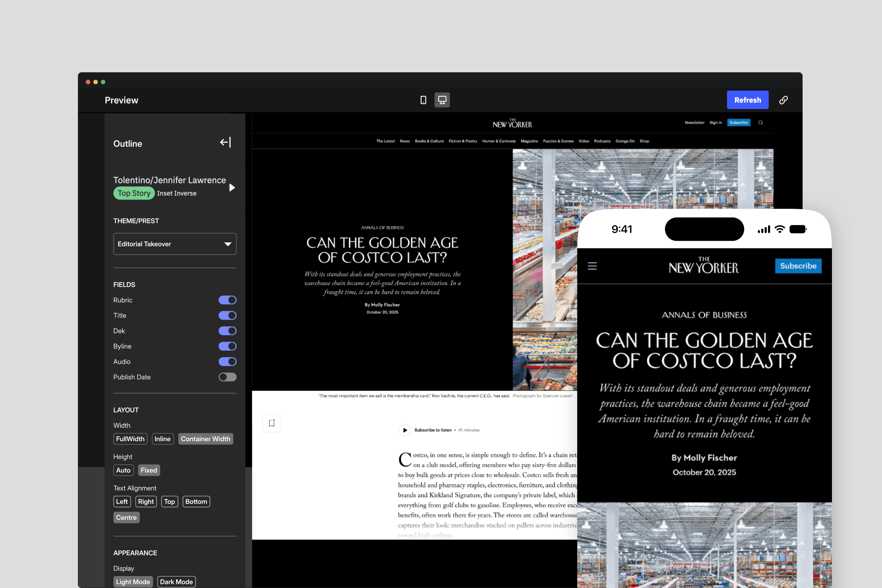Screen dimensions: 882x588
Task: Open Books & Culture nav item
Action: (429, 141)
